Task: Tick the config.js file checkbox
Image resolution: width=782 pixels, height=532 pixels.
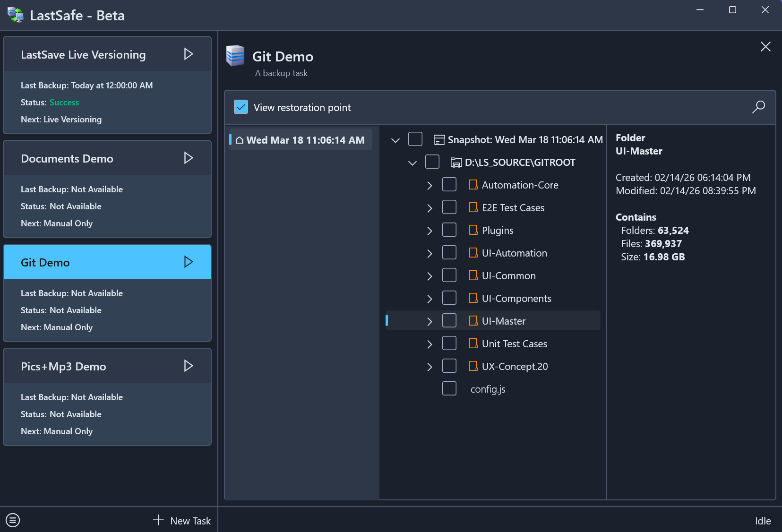Action: point(449,389)
